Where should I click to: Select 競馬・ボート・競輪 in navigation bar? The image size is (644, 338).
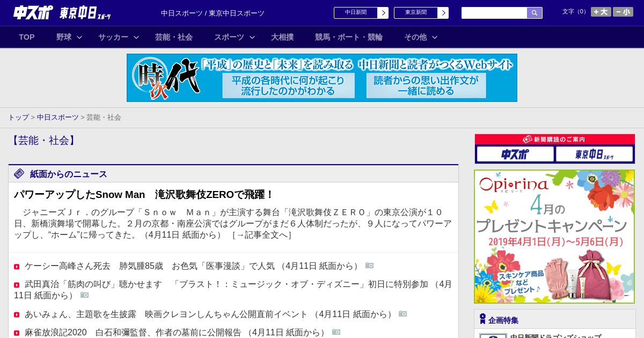349,37
